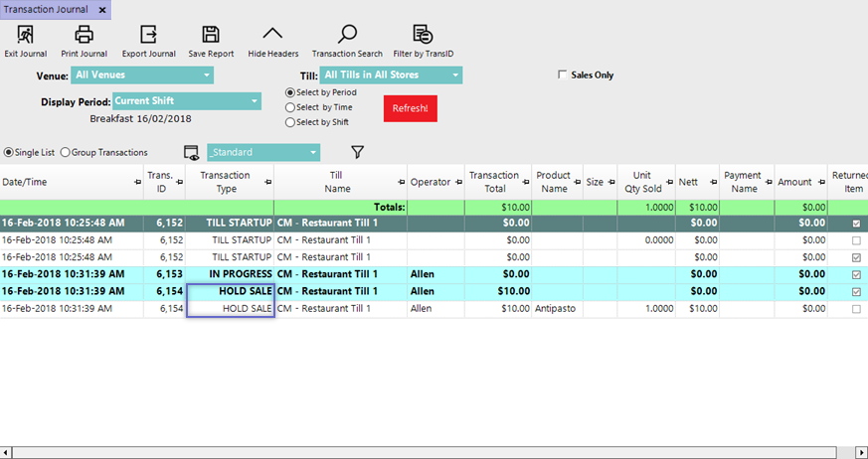The height and width of the screenshot is (459, 868).
Task: Click the Export Journal icon
Action: [148, 36]
